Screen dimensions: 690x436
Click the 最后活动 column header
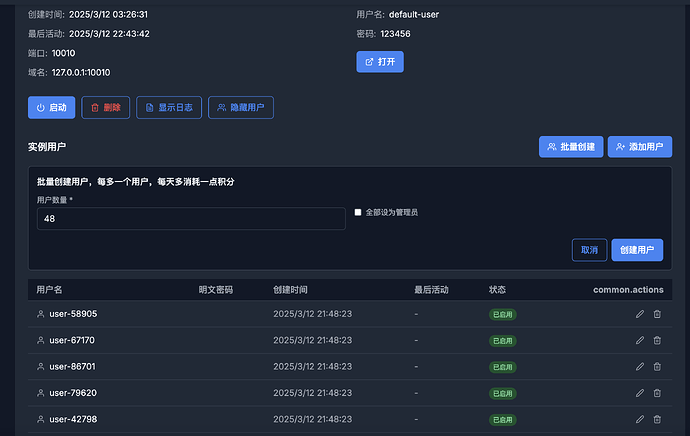click(431, 289)
